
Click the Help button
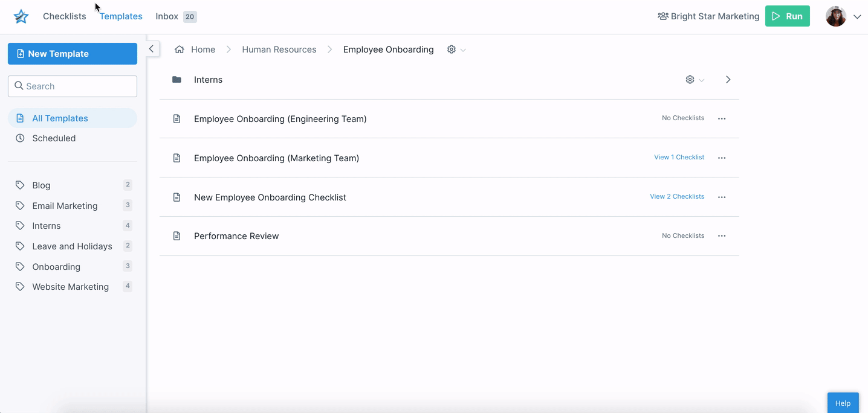click(843, 403)
